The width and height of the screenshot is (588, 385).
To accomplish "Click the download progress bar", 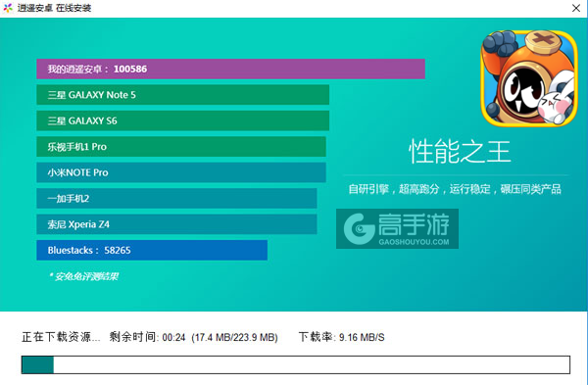I will point(296,364).
